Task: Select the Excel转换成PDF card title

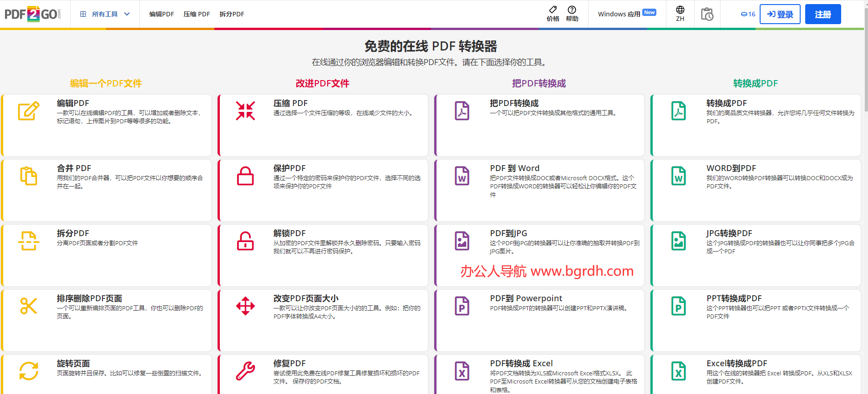Action: (737, 364)
